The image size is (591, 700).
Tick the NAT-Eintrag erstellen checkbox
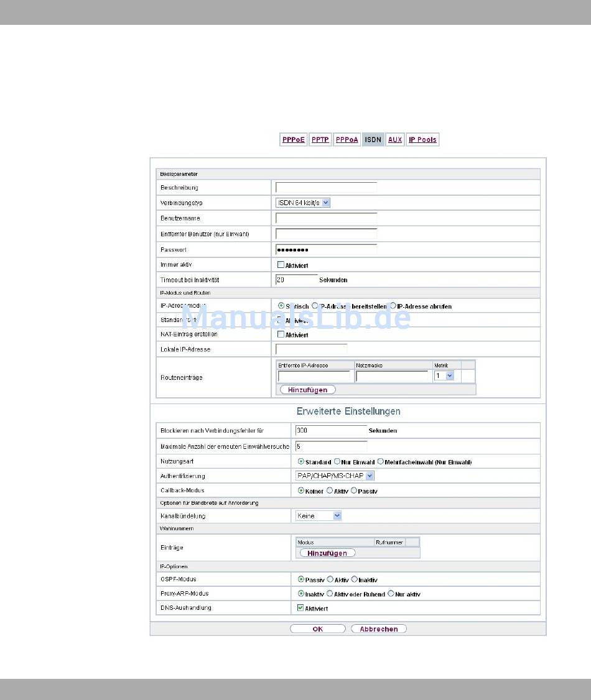click(x=281, y=334)
